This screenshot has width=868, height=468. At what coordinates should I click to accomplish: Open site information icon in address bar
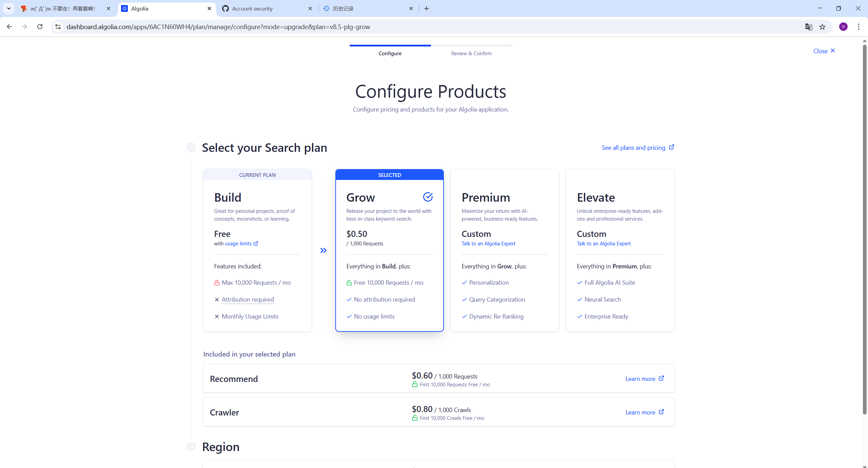tap(58, 27)
